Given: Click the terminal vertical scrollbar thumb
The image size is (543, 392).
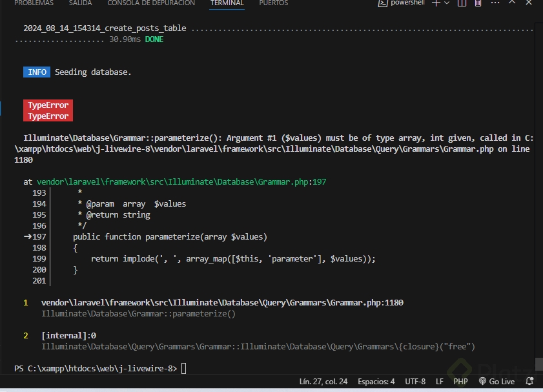Looking at the screenshot, I should pos(538,364).
